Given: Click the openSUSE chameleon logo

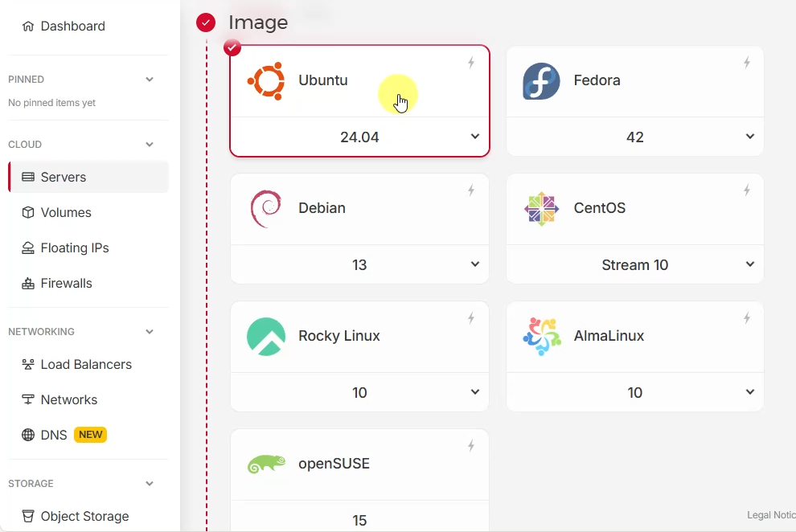Looking at the screenshot, I should point(266,464).
